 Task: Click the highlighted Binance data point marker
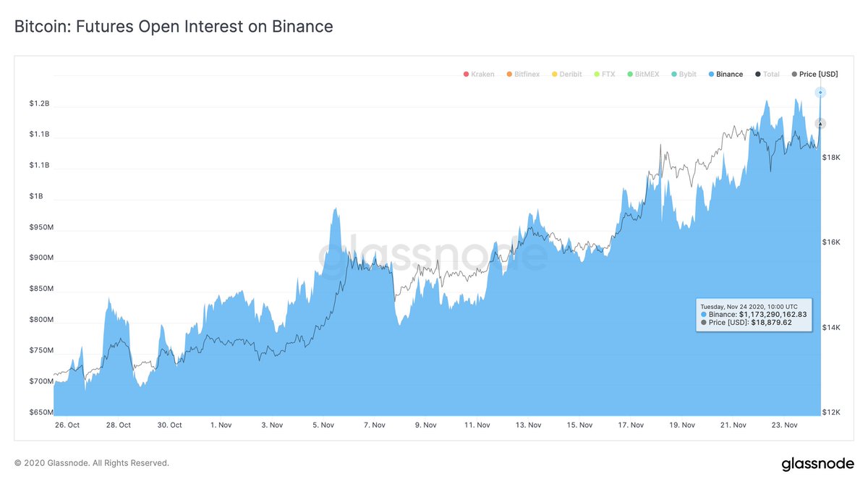click(x=820, y=92)
